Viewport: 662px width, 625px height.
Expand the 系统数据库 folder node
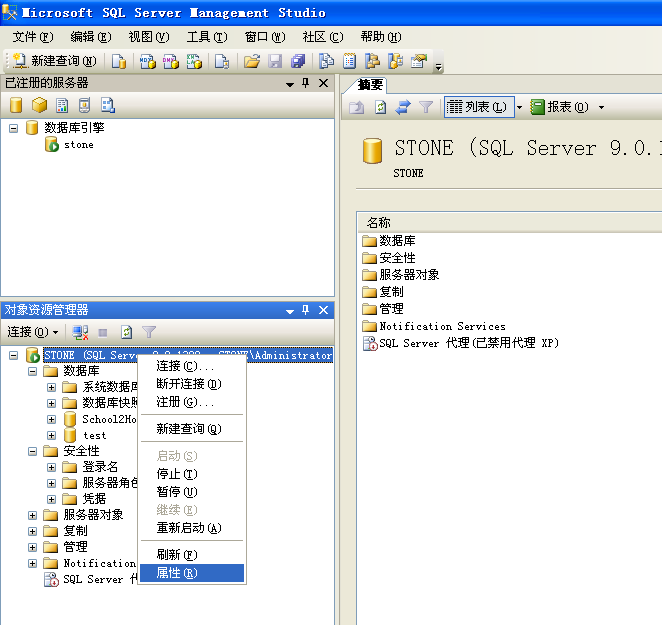point(52,387)
